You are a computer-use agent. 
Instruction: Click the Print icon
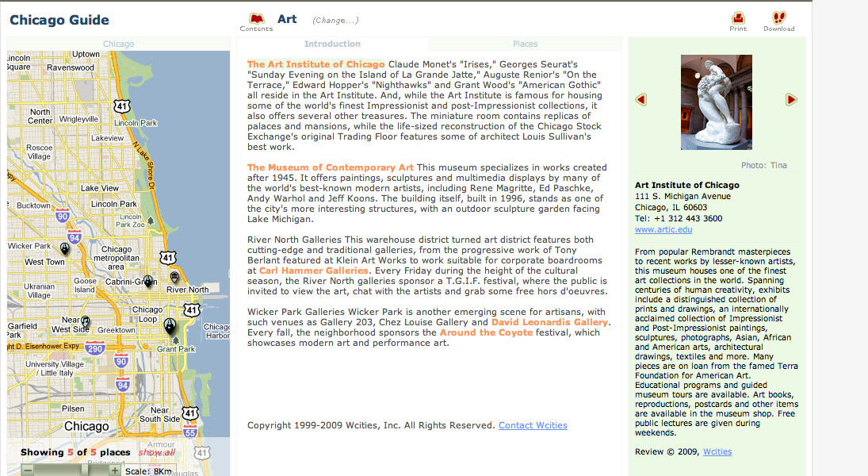(737, 17)
